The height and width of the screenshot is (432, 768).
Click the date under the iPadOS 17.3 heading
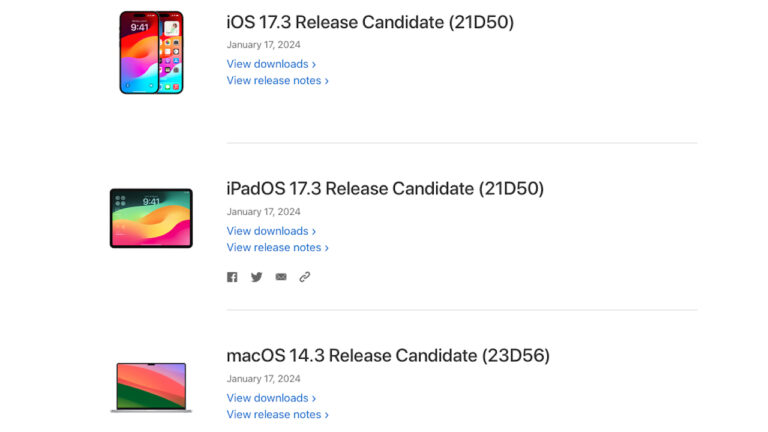tap(263, 212)
